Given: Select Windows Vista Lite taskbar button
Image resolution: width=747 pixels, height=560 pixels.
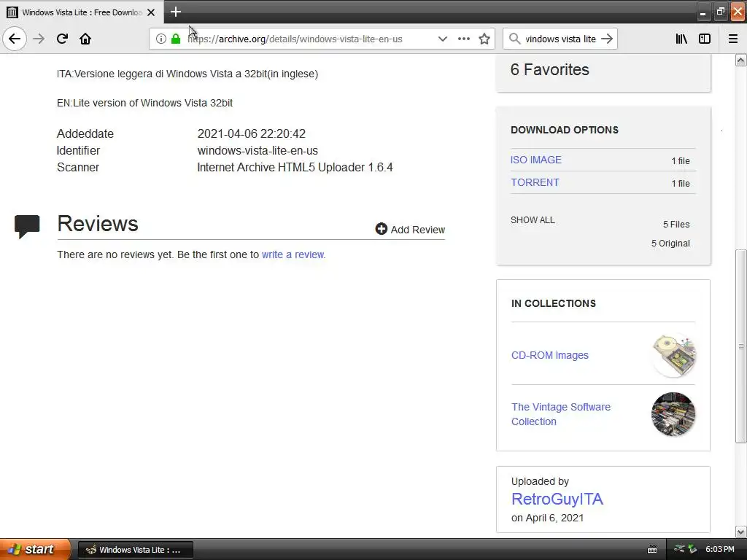Looking at the screenshot, I should (135, 550).
